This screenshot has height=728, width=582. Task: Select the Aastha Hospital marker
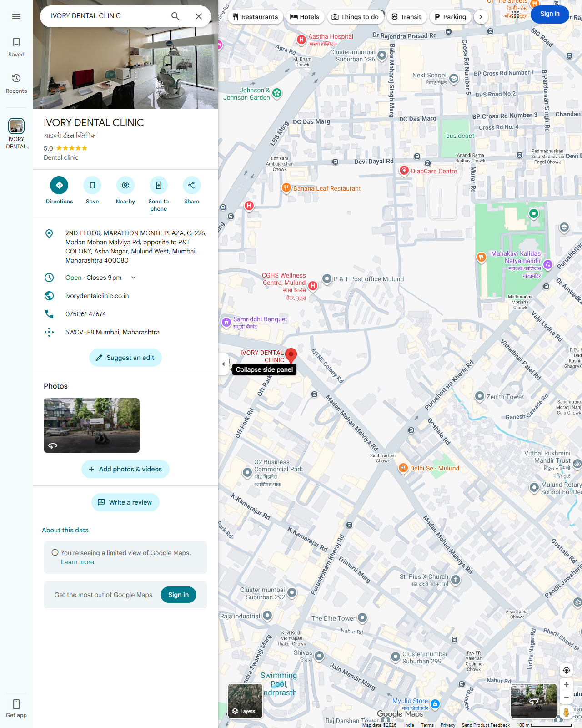point(301,40)
